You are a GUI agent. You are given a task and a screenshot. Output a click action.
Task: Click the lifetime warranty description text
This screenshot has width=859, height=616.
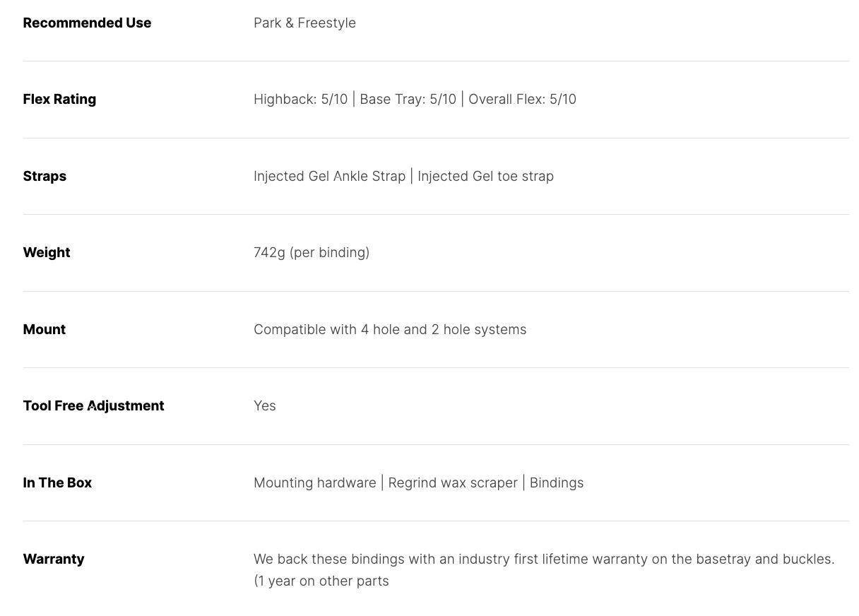(x=544, y=559)
